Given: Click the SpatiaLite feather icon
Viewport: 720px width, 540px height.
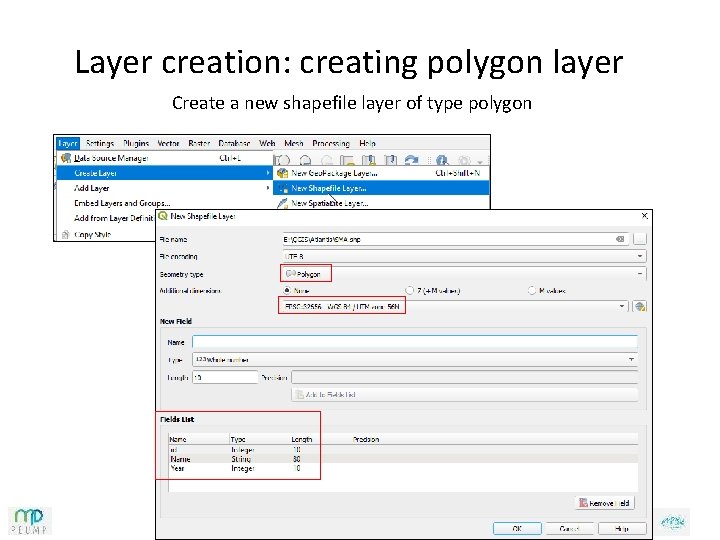Looking at the screenshot, I should tap(282, 203).
